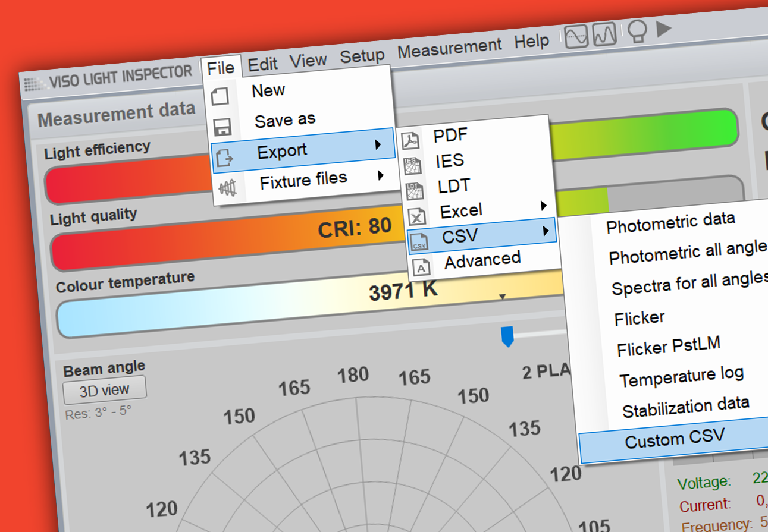Expand the Excel submenu arrow
This screenshot has height=532, width=768.
pos(544,206)
